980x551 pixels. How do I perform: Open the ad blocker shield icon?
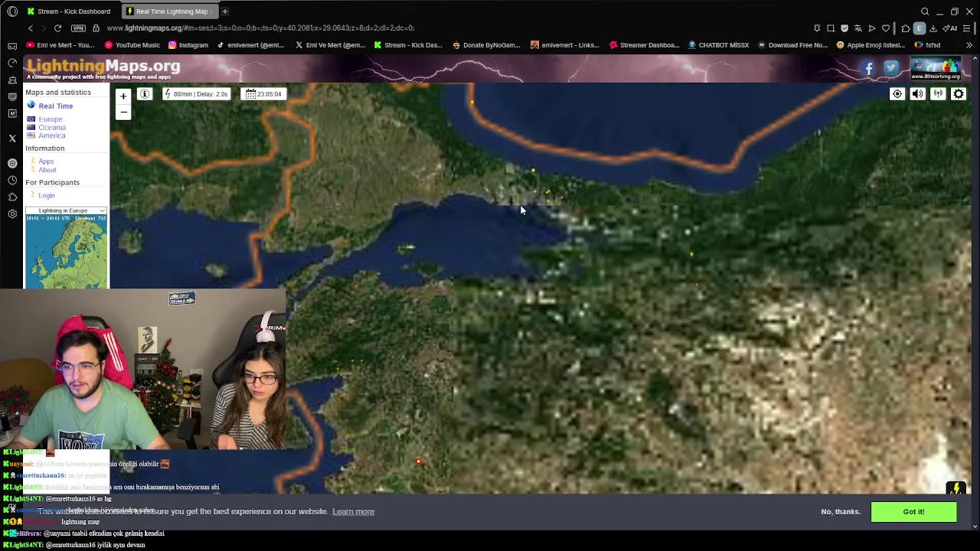pyautogui.click(x=844, y=28)
